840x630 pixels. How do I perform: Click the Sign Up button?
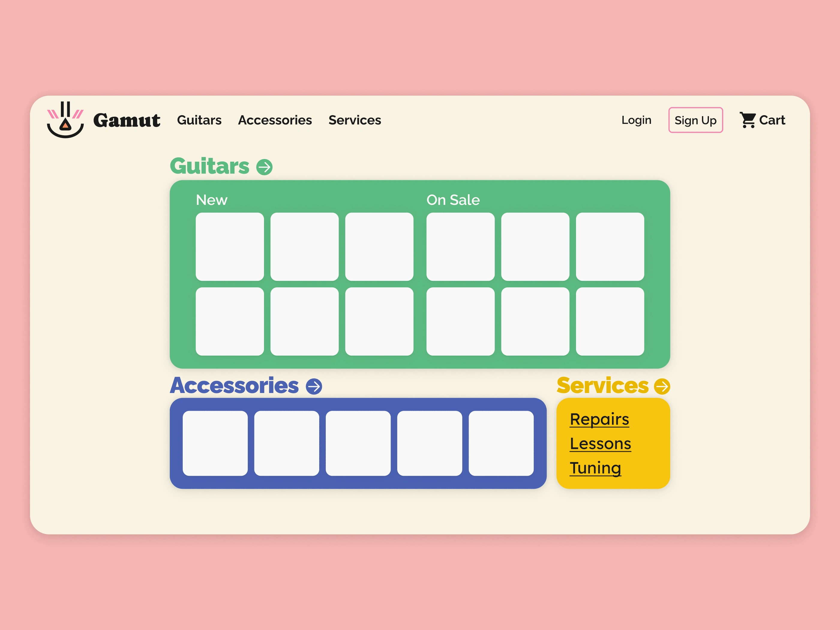pos(695,120)
